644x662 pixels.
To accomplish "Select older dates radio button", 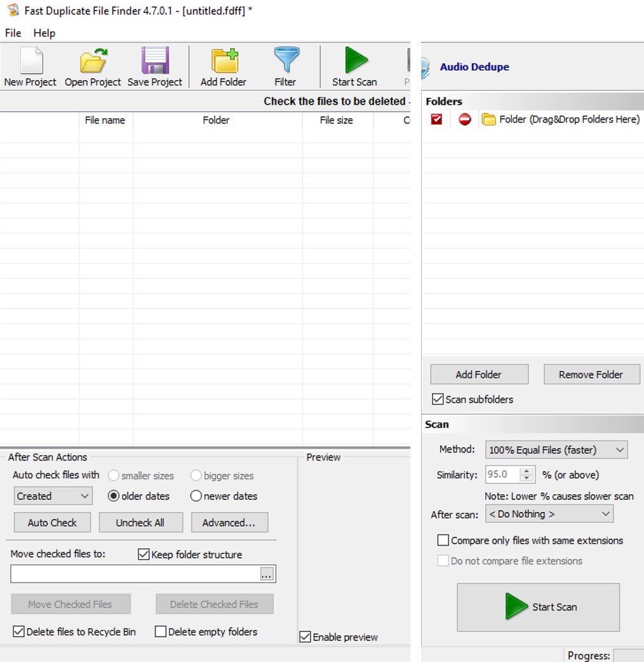I will 113,496.
